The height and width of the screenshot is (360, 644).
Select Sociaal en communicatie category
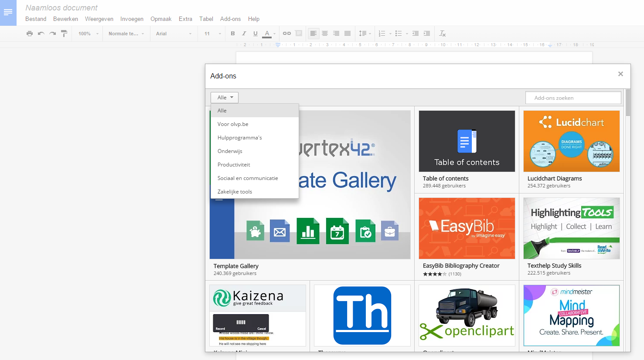[x=255, y=178]
